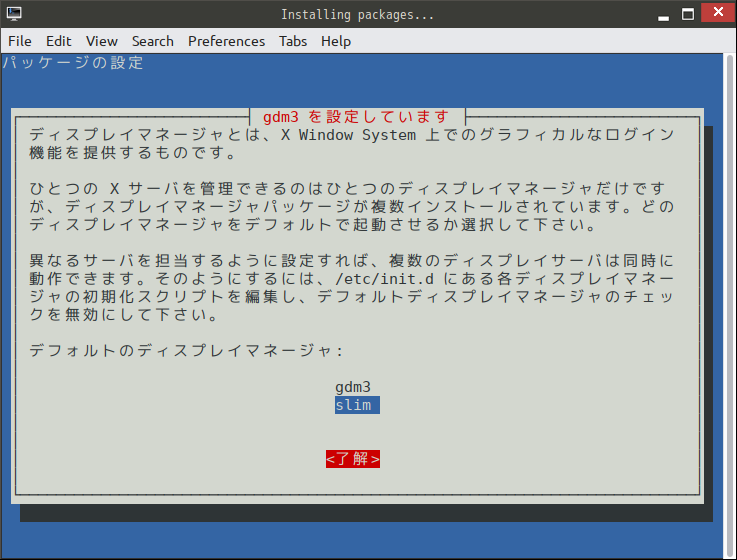Open the Preferences menu
The height and width of the screenshot is (560, 737).
pos(227,41)
